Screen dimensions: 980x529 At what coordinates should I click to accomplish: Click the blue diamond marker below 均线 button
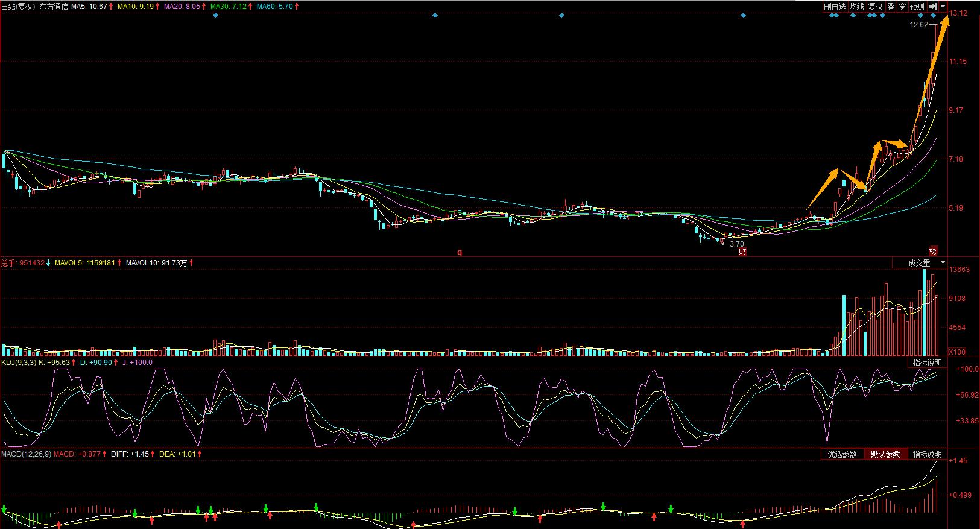point(853,16)
